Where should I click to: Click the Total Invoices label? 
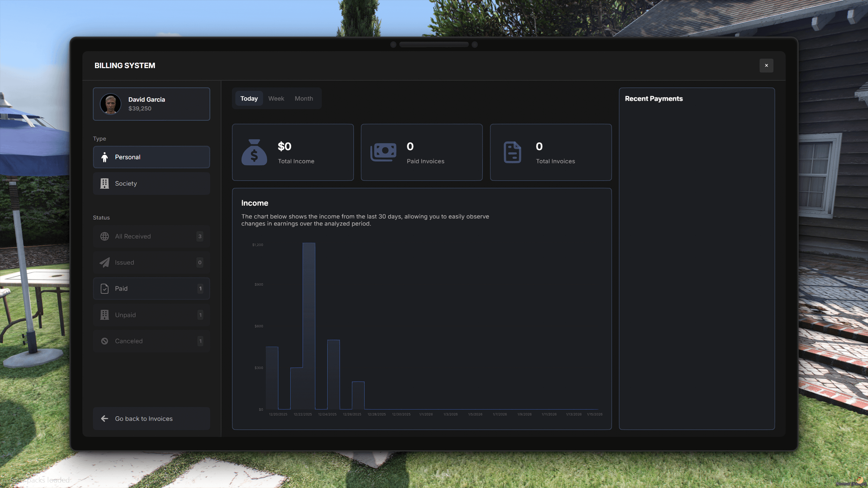tap(555, 161)
